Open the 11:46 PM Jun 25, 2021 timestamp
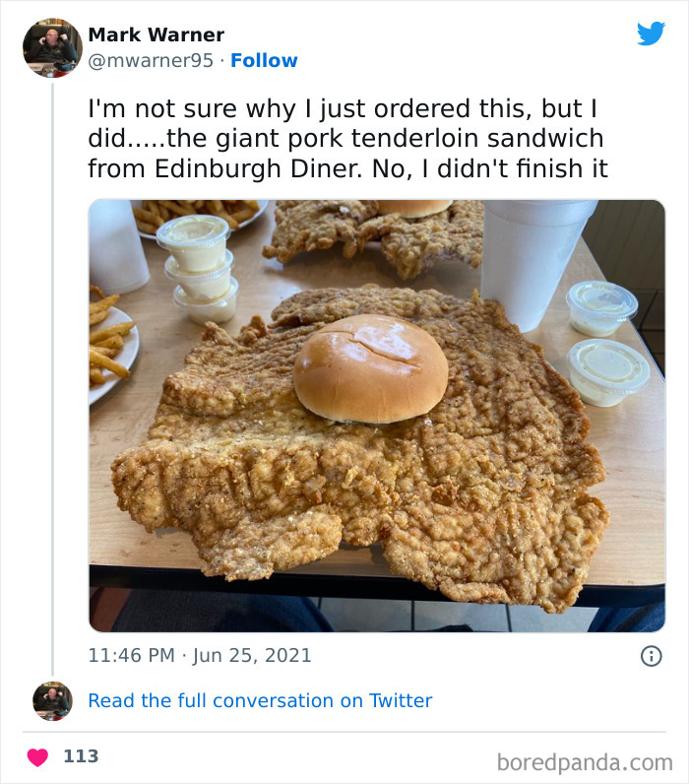Screen dimensions: 689x784 (x=200, y=655)
